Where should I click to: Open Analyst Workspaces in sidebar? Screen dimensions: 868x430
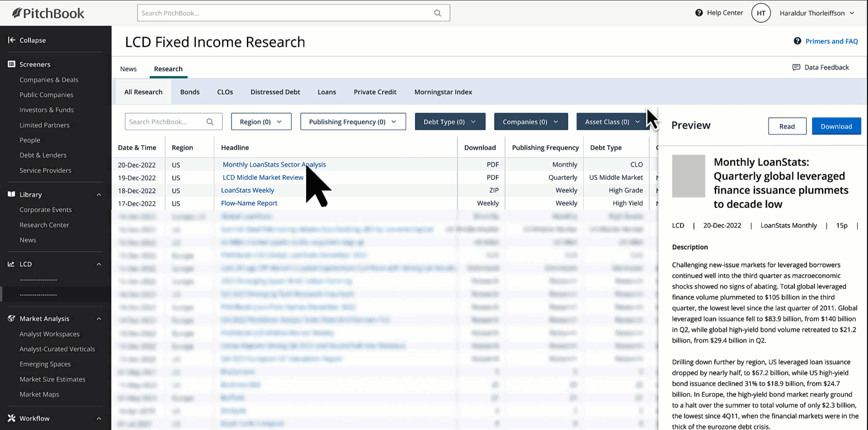tap(49, 334)
